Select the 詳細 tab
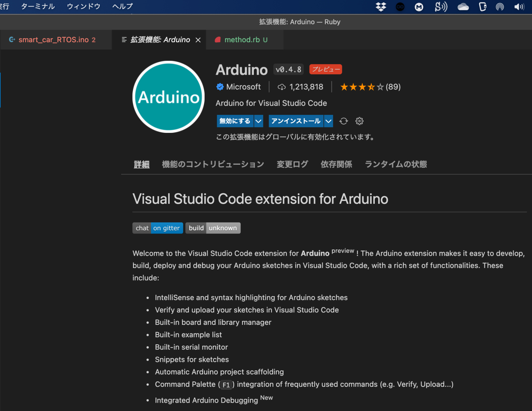The width and height of the screenshot is (532, 411). (x=142, y=164)
